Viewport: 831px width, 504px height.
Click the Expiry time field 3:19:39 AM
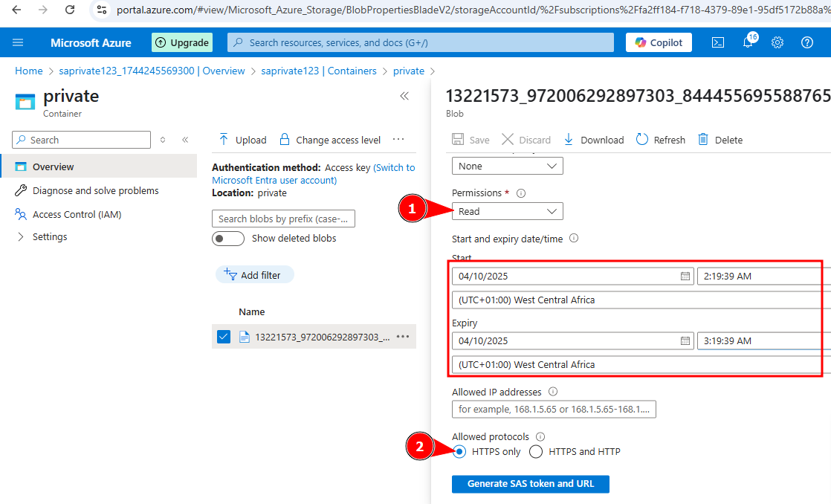(x=763, y=340)
